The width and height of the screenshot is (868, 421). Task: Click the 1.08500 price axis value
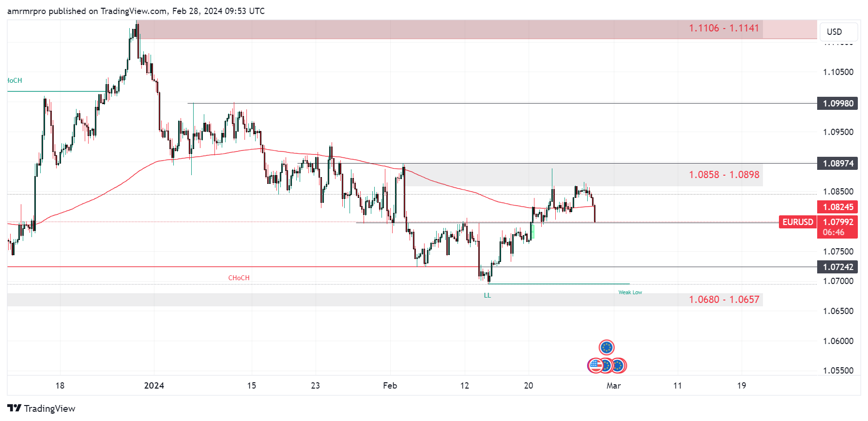coord(838,192)
